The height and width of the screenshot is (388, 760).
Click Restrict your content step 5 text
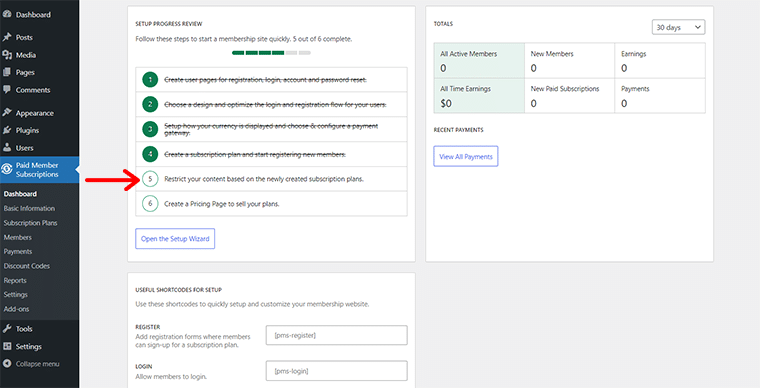(264, 179)
